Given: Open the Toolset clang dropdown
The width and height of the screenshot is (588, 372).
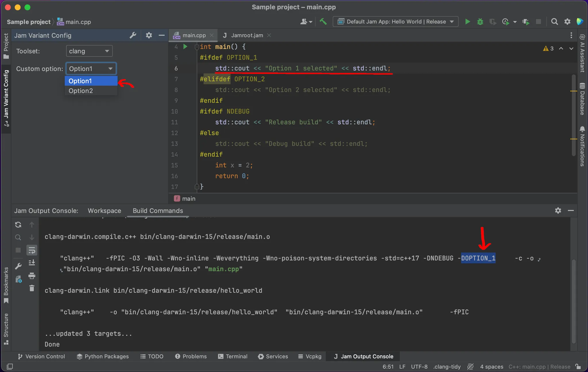Looking at the screenshot, I should [x=89, y=51].
